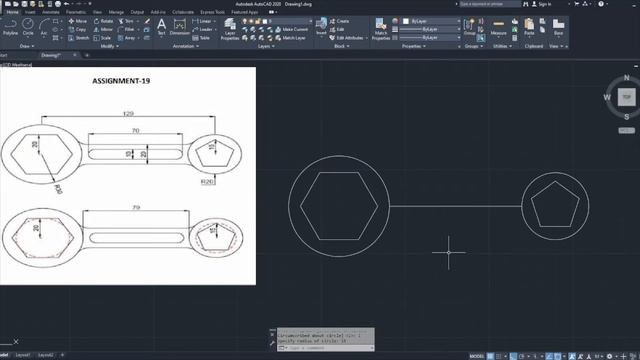Choose the Leader annotation tool

[203, 29]
